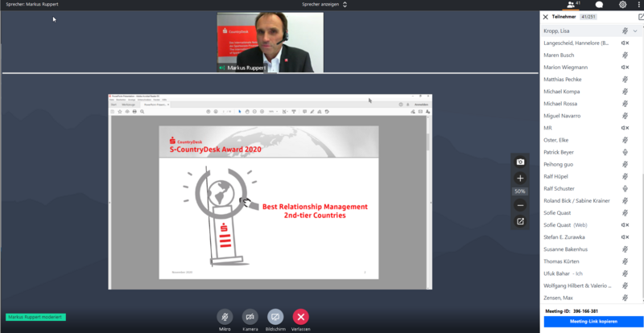Click the 50% zoom level indicator
Screen dimensions: 644x333
[x=520, y=191]
